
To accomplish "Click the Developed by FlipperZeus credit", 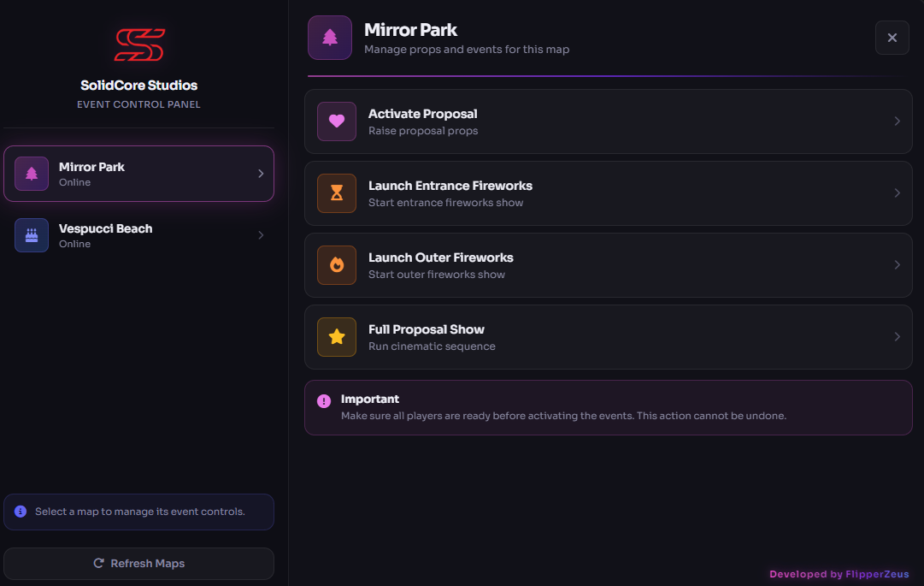I will (x=839, y=574).
